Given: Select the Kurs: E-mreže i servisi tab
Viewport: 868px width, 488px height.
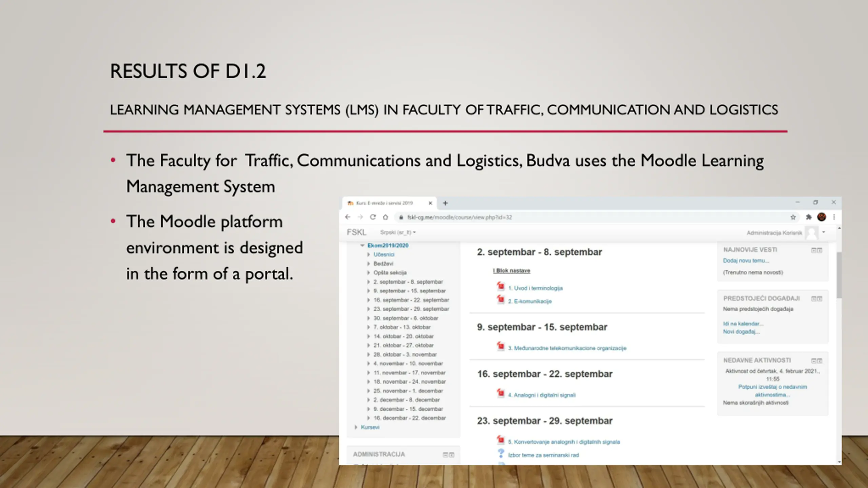Looking at the screenshot, I should point(384,203).
